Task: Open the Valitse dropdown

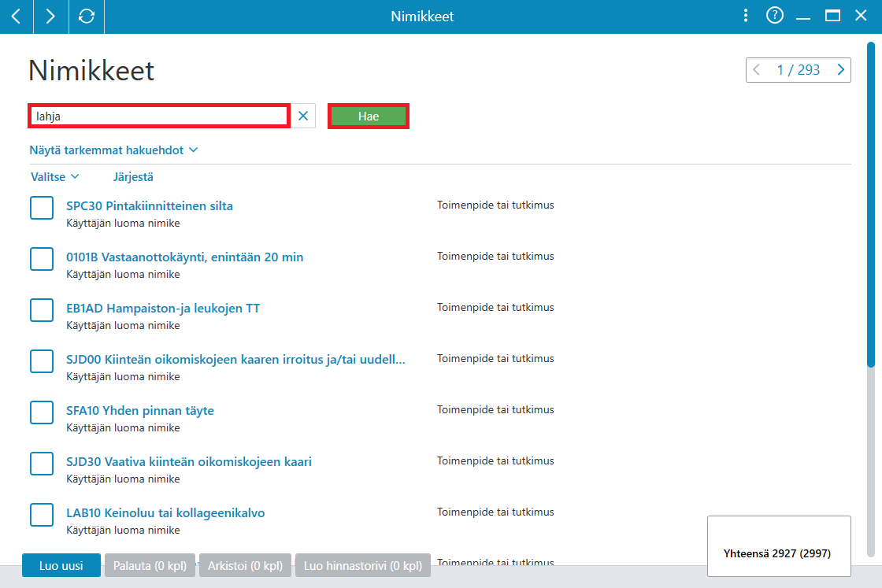Action: point(54,177)
